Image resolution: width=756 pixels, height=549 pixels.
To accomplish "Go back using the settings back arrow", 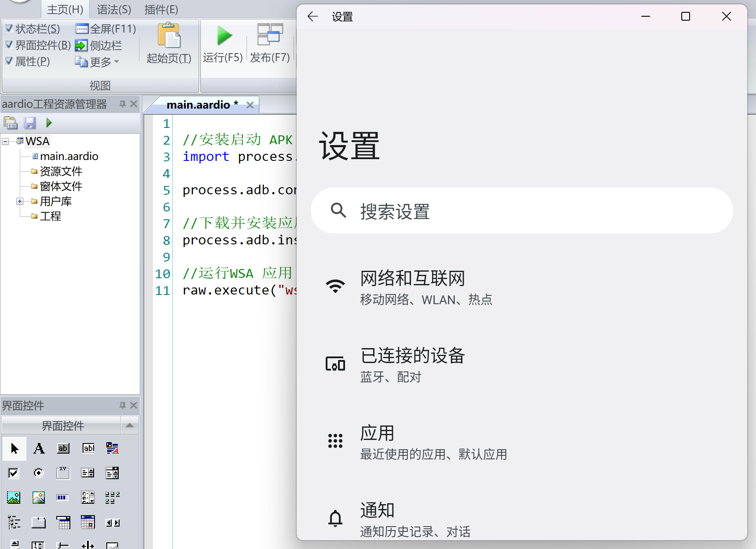I will click(x=313, y=17).
